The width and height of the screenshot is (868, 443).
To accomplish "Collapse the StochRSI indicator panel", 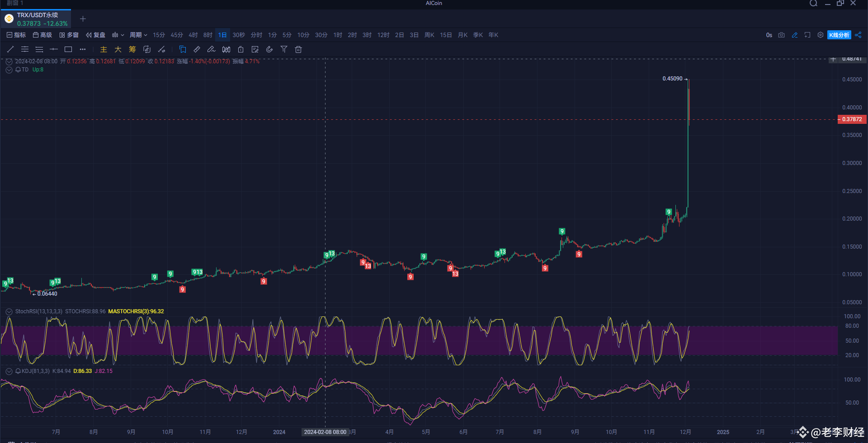I will click(9, 311).
